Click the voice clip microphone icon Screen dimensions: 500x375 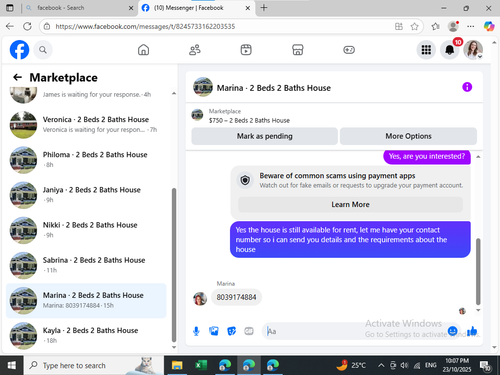[196, 331]
